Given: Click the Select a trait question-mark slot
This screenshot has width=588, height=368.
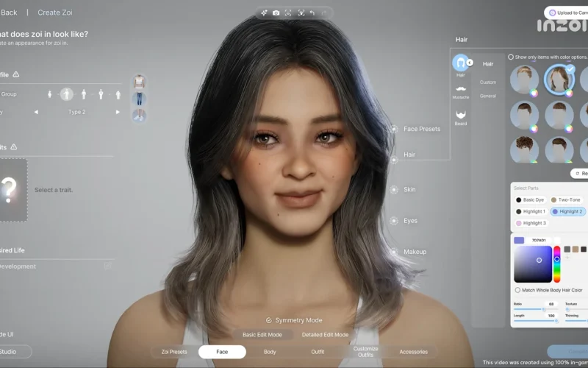Looking at the screenshot, I should click(x=13, y=190).
